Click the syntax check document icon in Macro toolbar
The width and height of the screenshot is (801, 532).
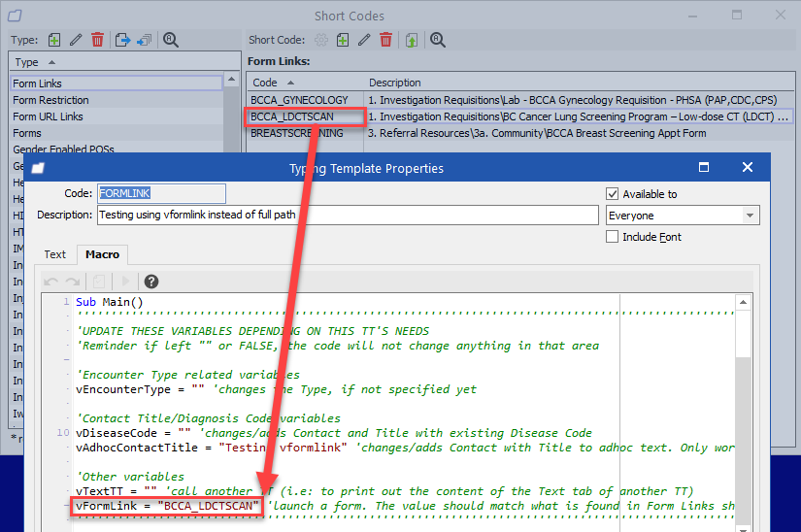(100, 282)
